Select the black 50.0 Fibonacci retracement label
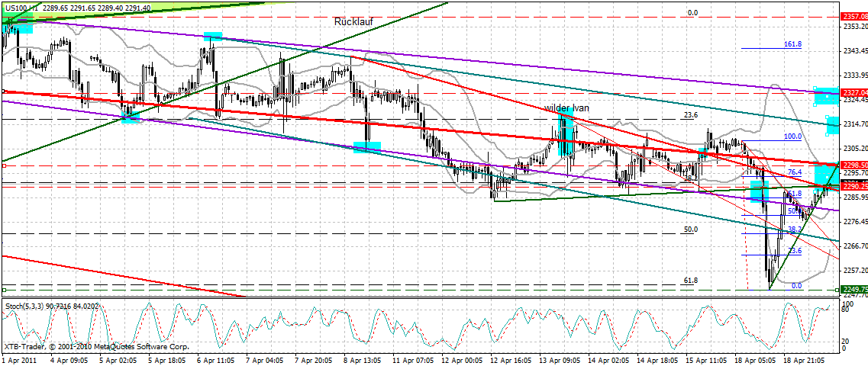This screenshot has width=868, height=366. pos(691,229)
